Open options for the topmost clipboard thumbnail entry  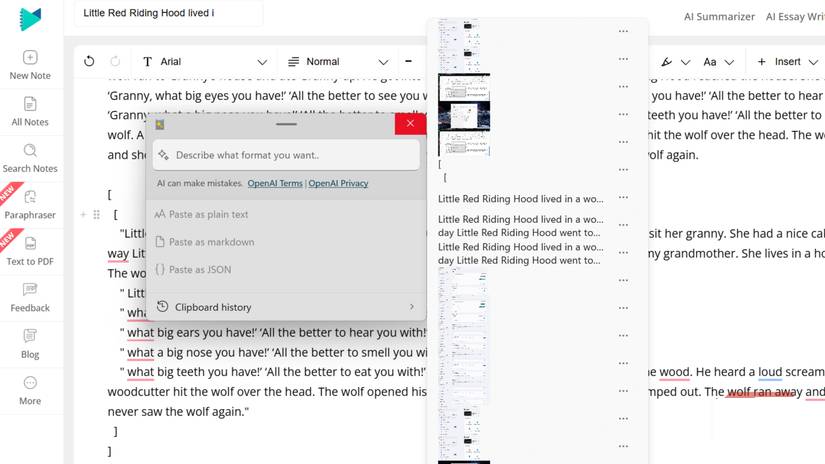click(x=623, y=31)
